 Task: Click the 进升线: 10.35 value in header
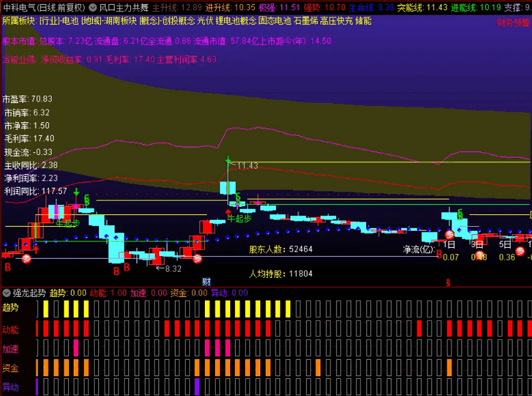point(230,8)
